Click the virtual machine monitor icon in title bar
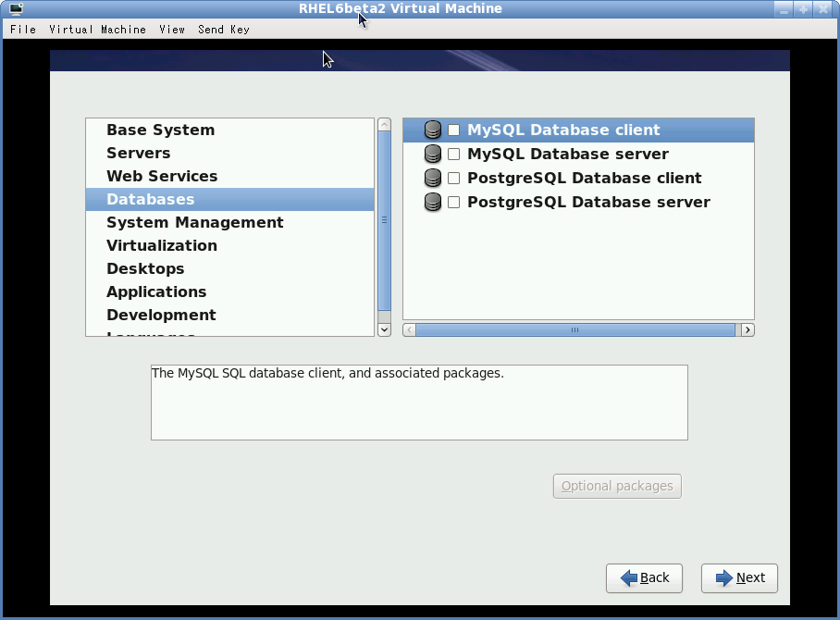Image resolution: width=840 pixels, height=620 pixels. click(x=16, y=8)
